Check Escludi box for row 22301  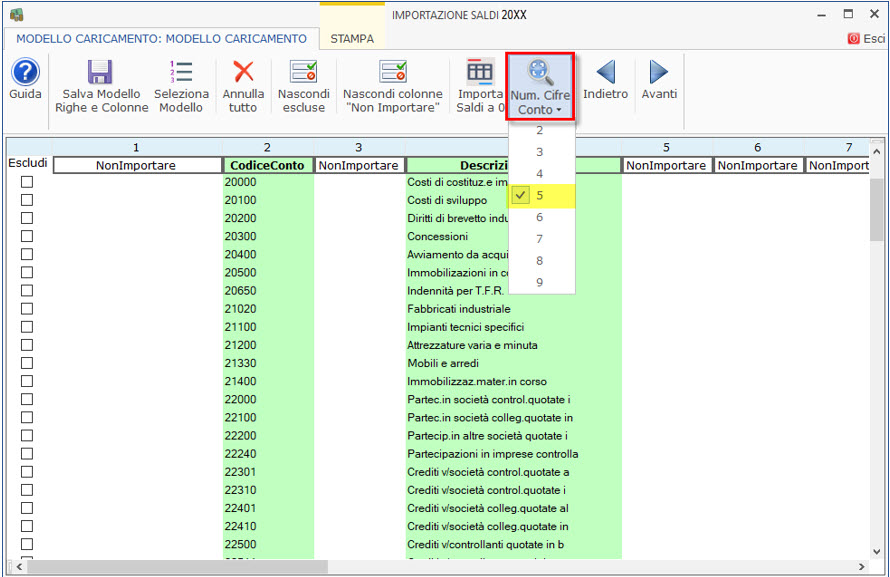tap(27, 472)
